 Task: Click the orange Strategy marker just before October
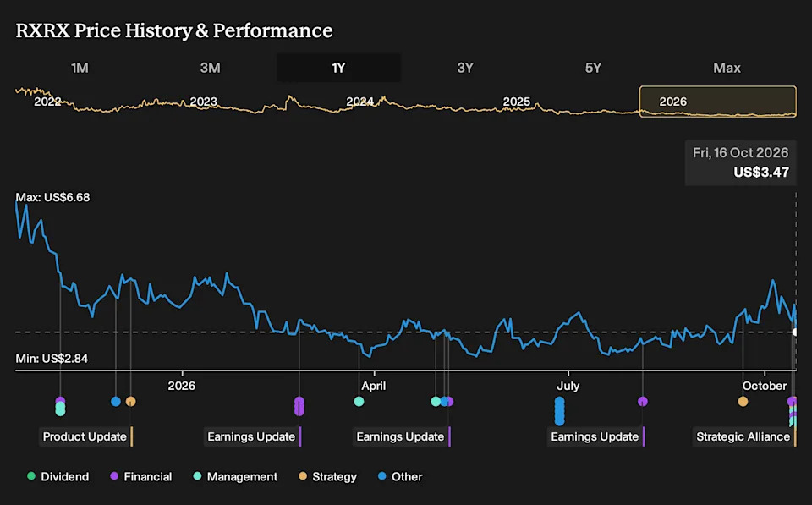click(x=743, y=402)
